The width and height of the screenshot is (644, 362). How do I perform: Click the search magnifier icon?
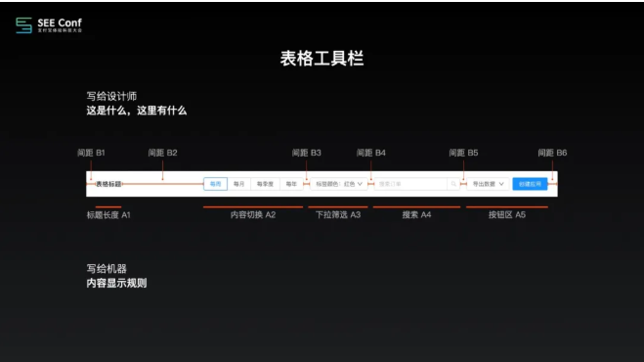(x=453, y=184)
